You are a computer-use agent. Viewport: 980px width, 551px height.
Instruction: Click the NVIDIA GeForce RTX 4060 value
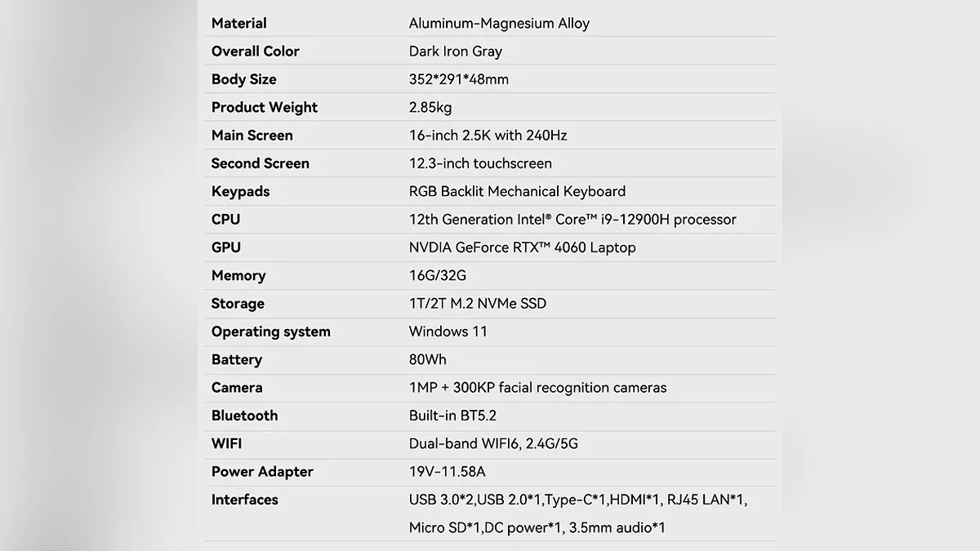click(522, 247)
